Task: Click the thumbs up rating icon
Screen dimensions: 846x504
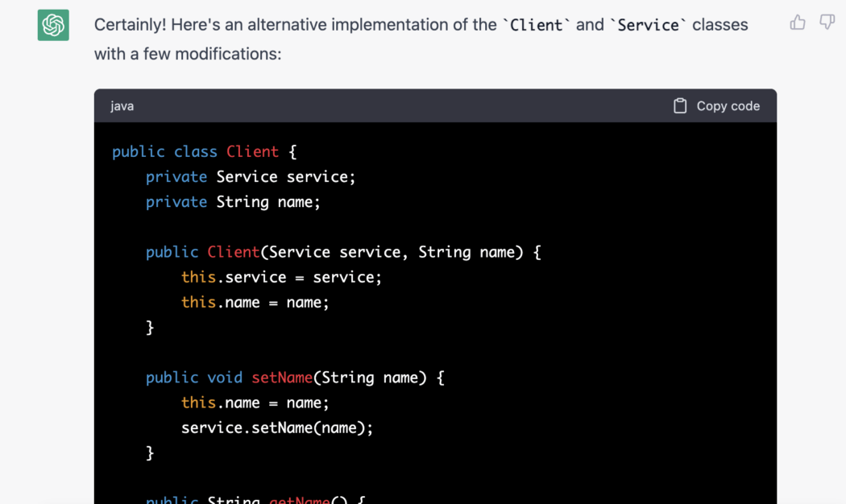Action: tap(797, 23)
